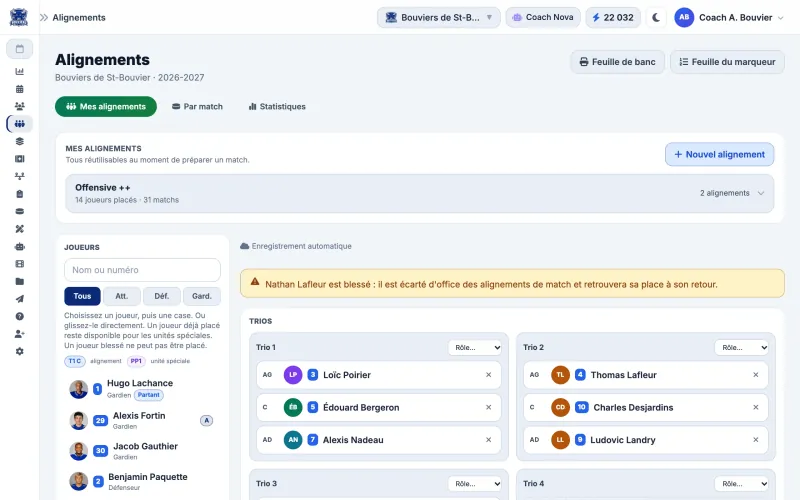Click the team logo at top left
This screenshot has width=800, height=500.
pos(19,17)
